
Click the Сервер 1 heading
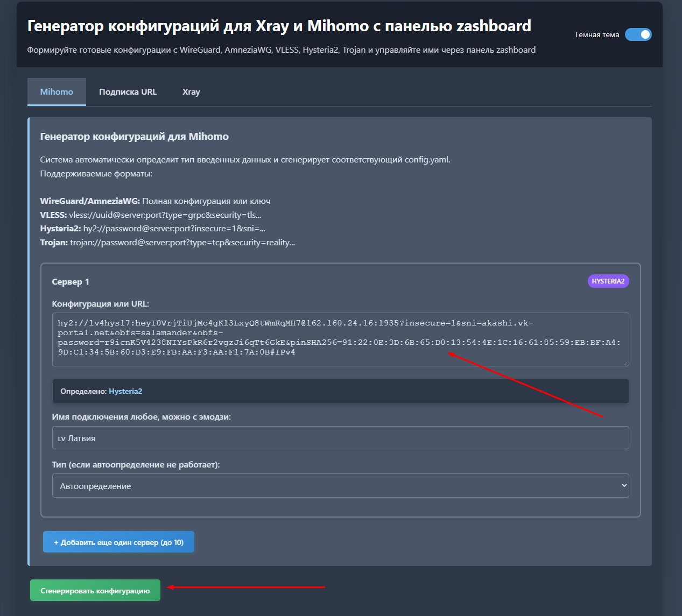pyautogui.click(x=71, y=281)
